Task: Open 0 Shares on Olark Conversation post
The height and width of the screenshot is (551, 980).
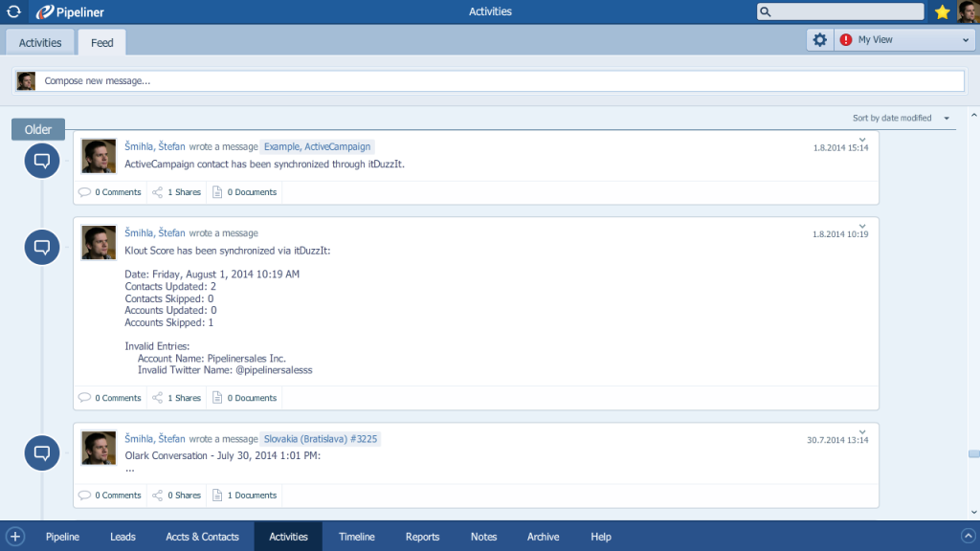Action: 177,496
